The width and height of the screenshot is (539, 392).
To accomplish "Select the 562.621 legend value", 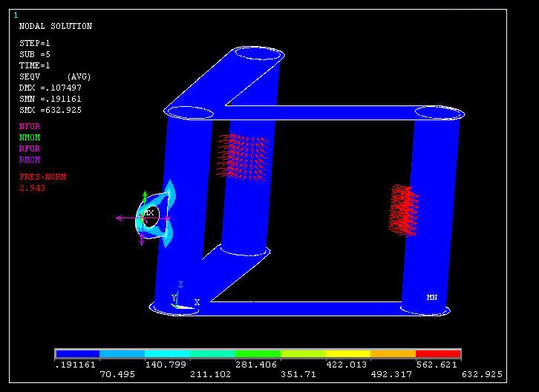I will [x=437, y=365].
